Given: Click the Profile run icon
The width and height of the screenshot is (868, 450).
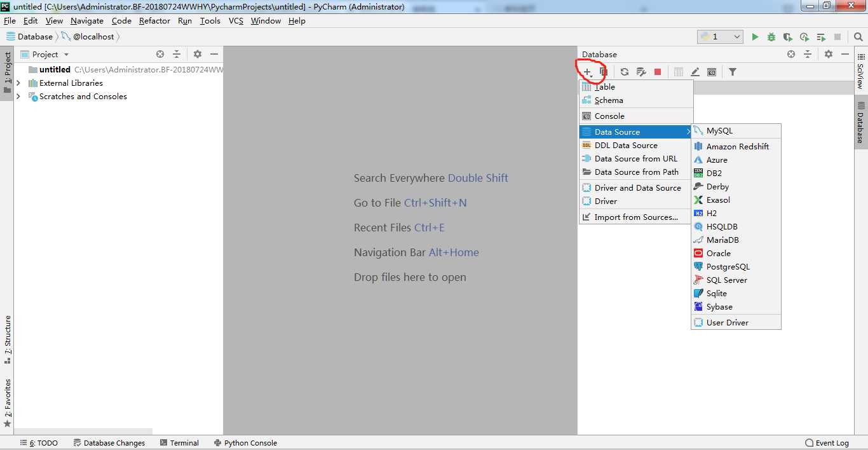Looking at the screenshot, I should [x=804, y=37].
